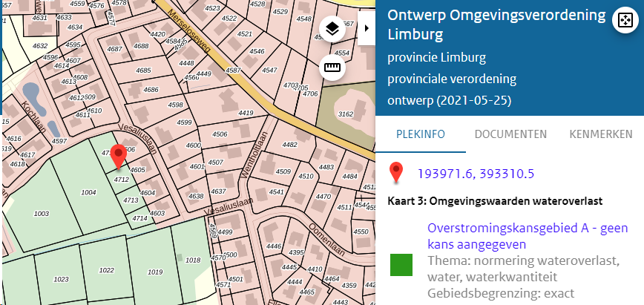The image size is (644, 305).
Task: Click parcel number 4637
Action: 218,191
